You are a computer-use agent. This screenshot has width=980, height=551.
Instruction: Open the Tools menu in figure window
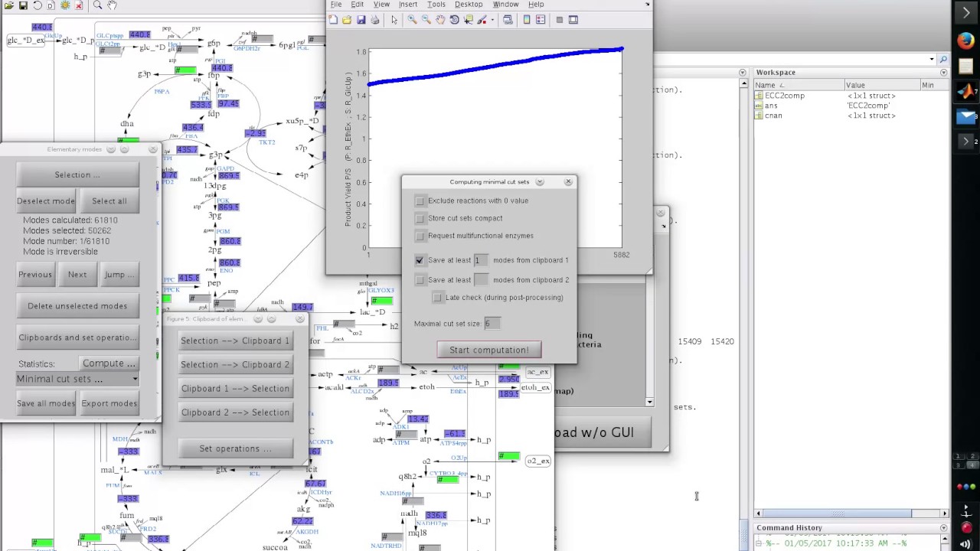pyautogui.click(x=436, y=5)
